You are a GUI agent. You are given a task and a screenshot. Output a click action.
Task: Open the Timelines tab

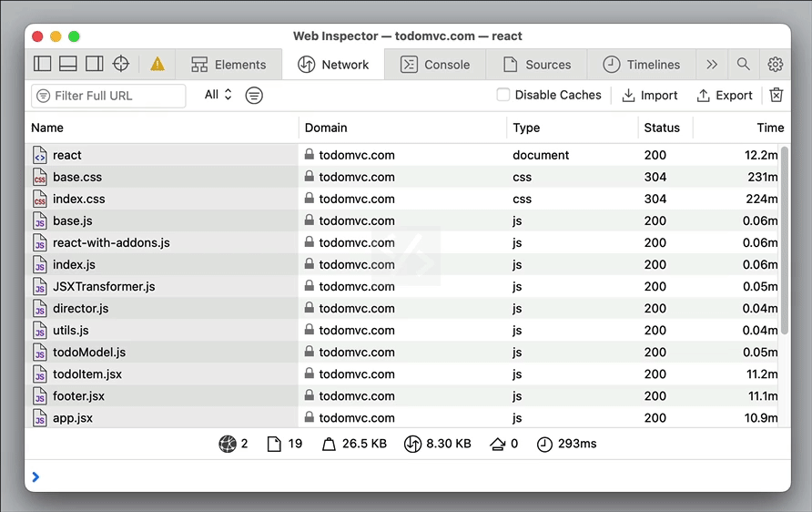[x=642, y=65]
